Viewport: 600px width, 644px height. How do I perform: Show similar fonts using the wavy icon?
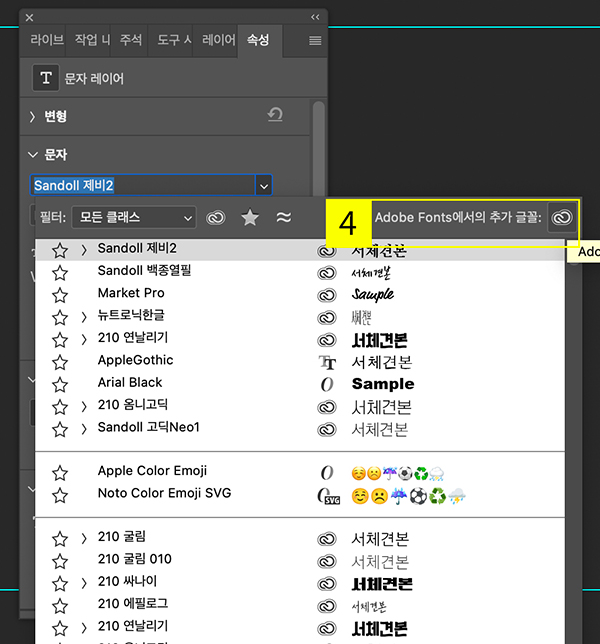tap(284, 217)
